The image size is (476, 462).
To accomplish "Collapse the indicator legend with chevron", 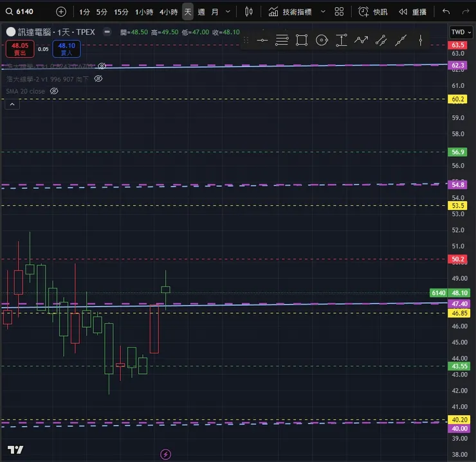I will [x=12, y=104].
